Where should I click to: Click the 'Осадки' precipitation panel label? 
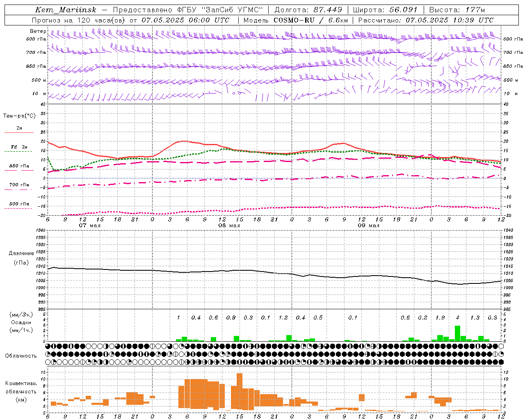point(21,322)
